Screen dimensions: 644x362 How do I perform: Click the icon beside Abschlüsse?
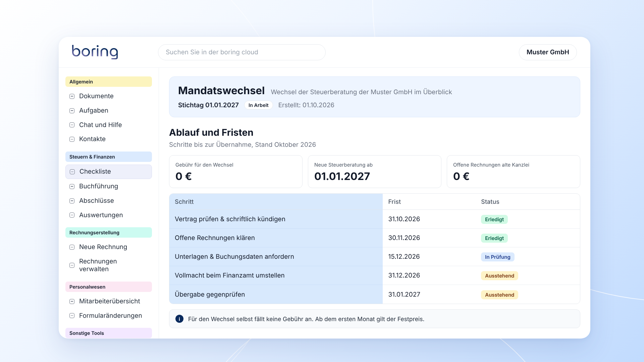click(72, 201)
